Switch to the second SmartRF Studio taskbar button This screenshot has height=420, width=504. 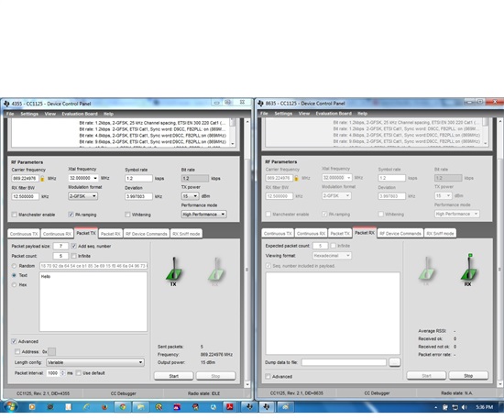point(267,407)
